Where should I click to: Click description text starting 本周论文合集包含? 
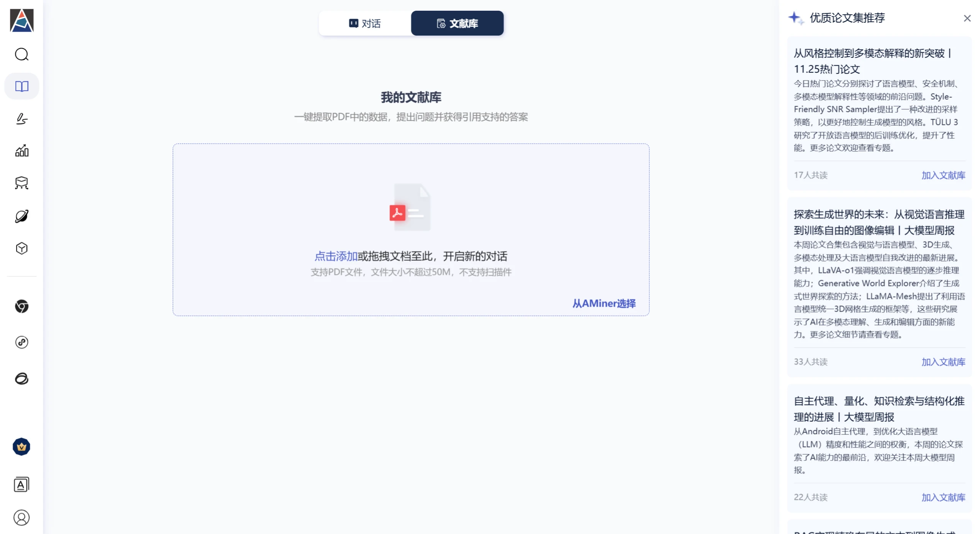(879, 290)
